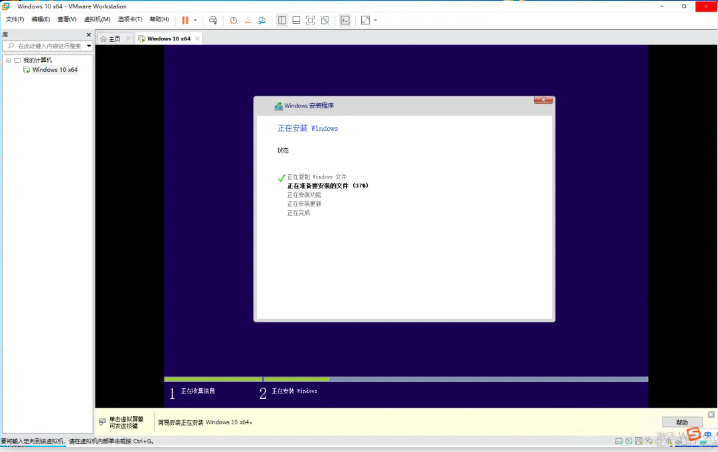The height and width of the screenshot is (452, 718).
Task: Expand the stretch guest dropdown arrow
Action: pos(375,20)
